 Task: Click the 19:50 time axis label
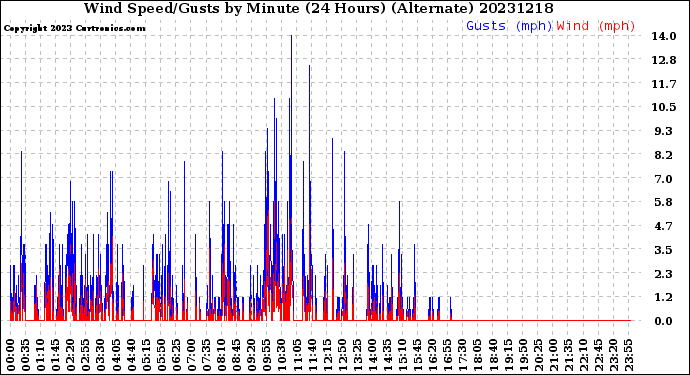(x=524, y=355)
